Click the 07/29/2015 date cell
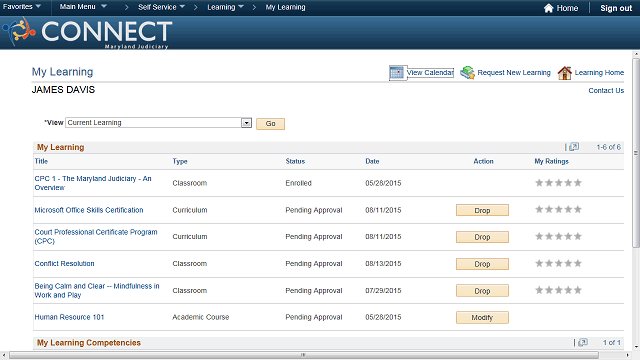 383,291
